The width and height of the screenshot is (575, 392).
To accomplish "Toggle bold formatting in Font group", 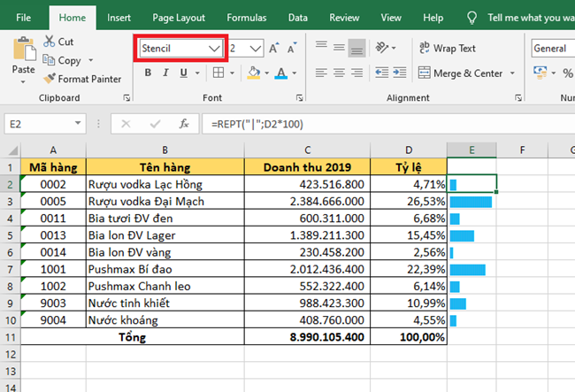I will [148, 73].
